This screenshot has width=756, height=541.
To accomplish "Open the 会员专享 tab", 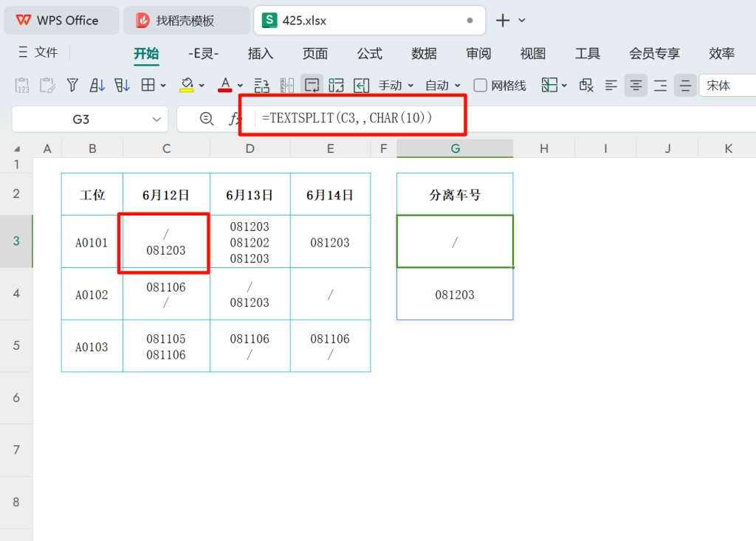I will click(654, 54).
